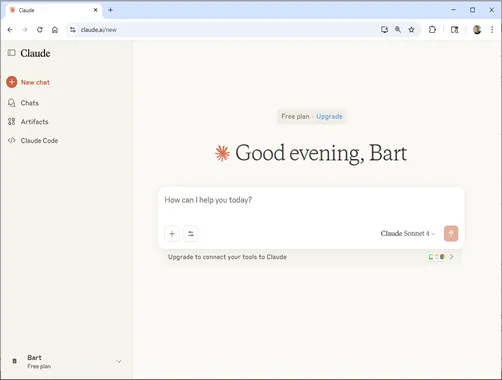Click the send message arrow button

pos(451,234)
